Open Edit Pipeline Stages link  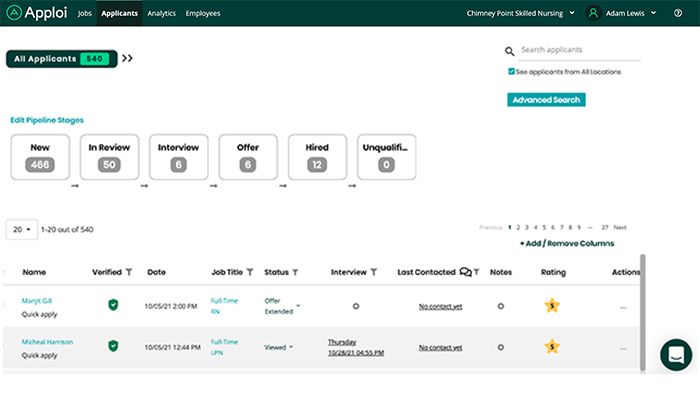click(x=47, y=120)
